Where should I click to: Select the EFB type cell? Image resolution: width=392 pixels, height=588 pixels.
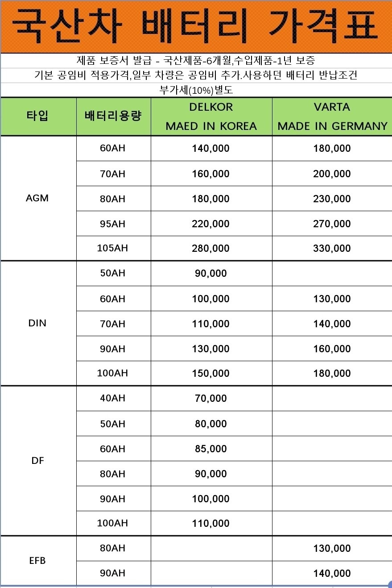[37, 560]
